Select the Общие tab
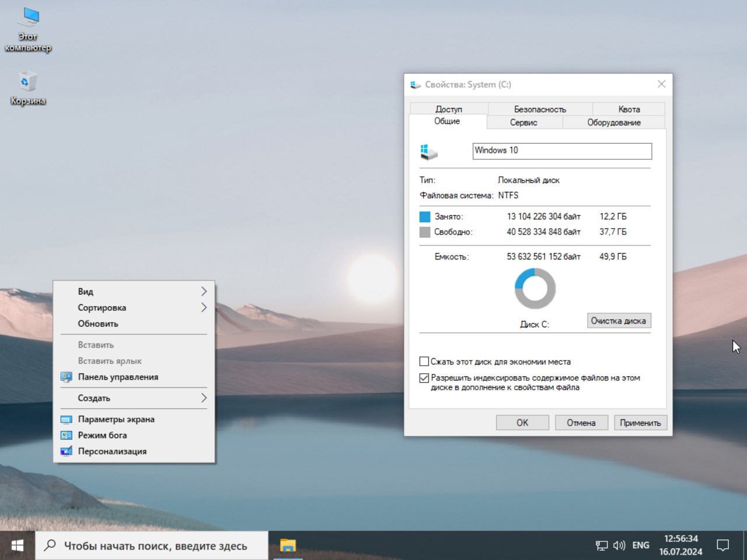The height and width of the screenshot is (560, 747). (x=447, y=121)
